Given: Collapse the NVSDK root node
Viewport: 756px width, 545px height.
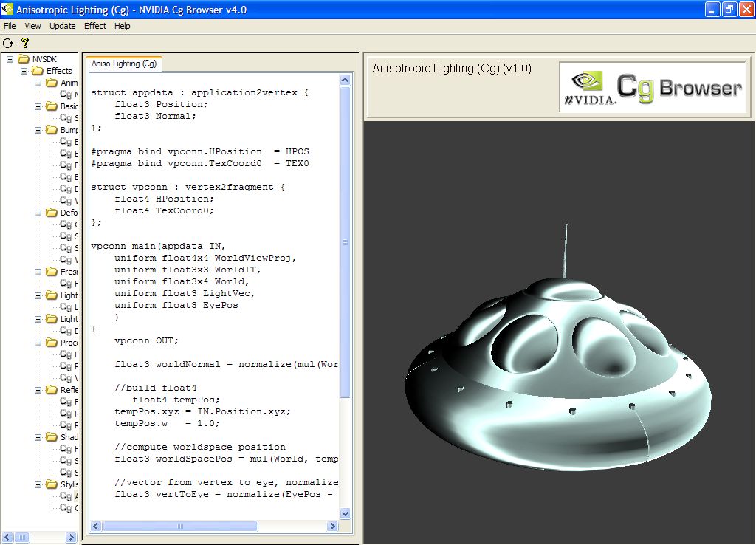Looking at the screenshot, I should [10, 59].
